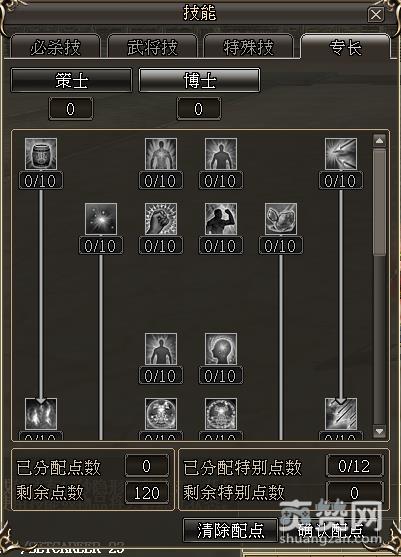Select the barrel skill icon
Viewport: 401px width, 557px height.
41,154
